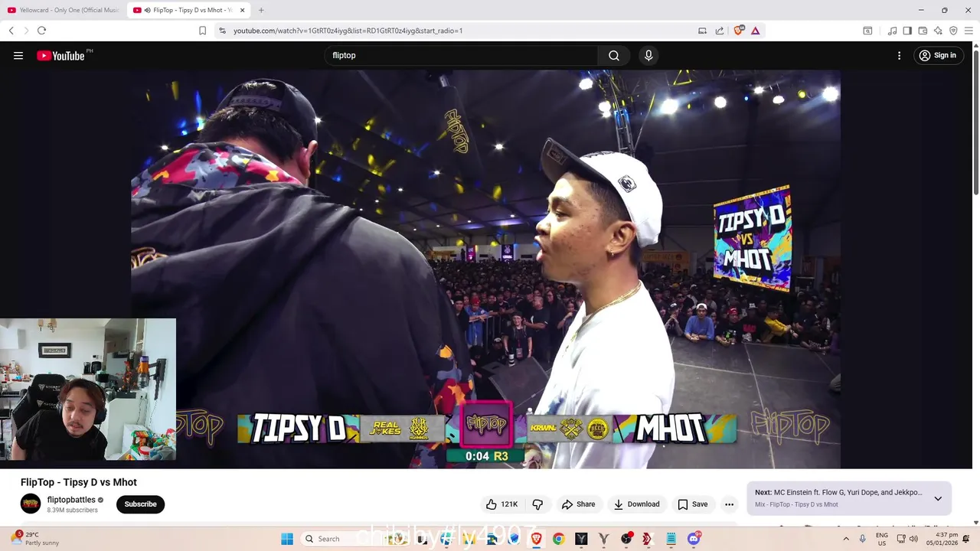Open the Brave main menu
980x551 pixels.
click(969, 31)
